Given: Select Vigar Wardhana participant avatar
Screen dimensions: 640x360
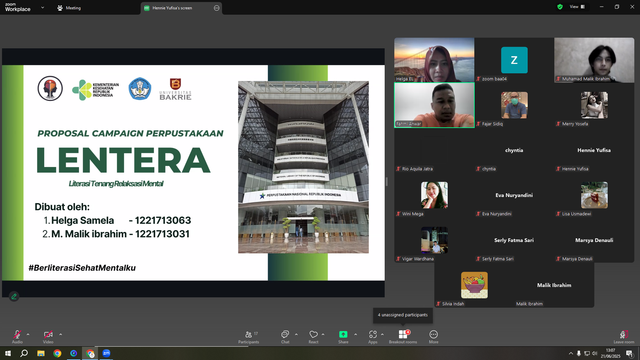Looking at the screenshot, I should [434, 240].
